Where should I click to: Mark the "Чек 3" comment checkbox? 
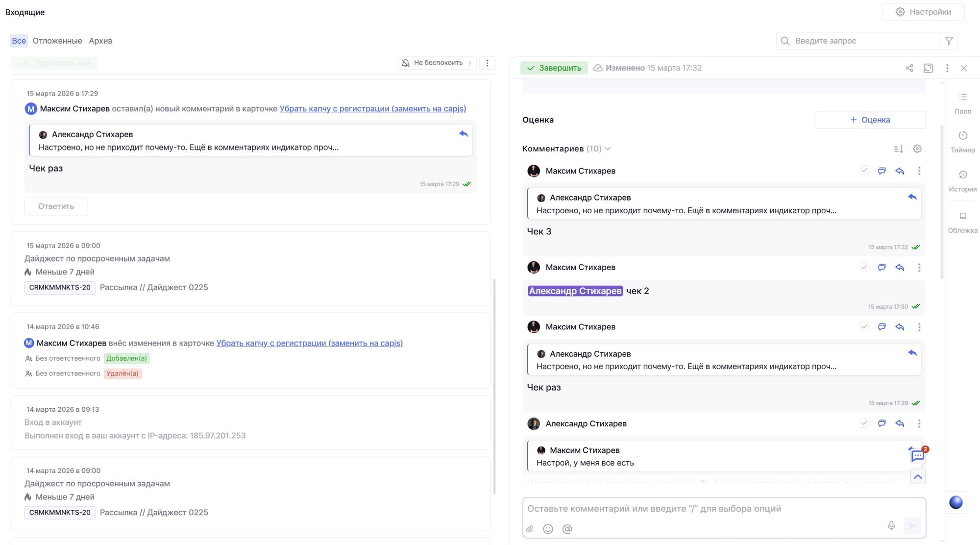point(864,171)
